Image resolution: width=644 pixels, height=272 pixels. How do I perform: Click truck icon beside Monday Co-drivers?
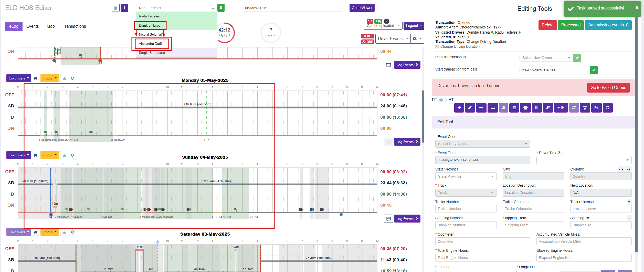[35, 78]
